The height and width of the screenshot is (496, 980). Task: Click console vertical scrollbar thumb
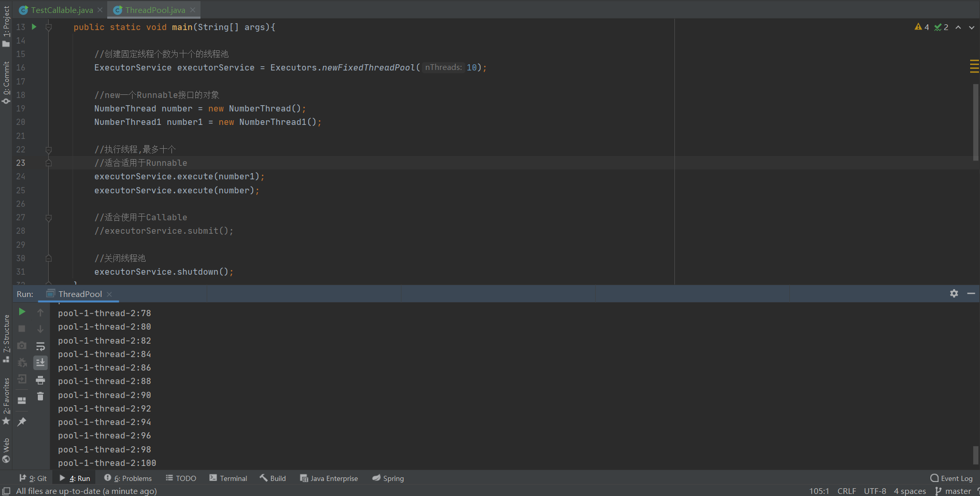[976, 455]
